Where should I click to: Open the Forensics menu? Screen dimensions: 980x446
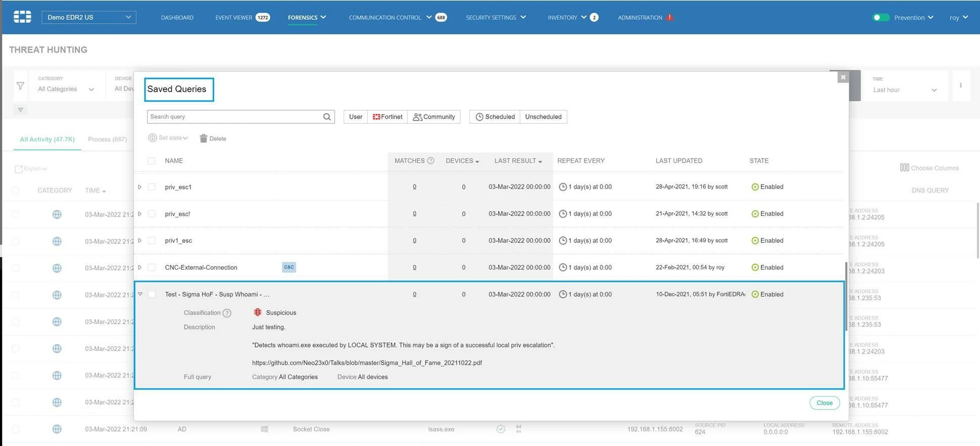click(307, 17)
